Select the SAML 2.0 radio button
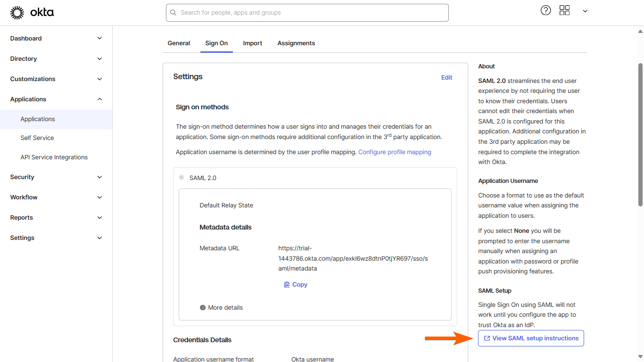644x362 pixels. click(182, 178)
